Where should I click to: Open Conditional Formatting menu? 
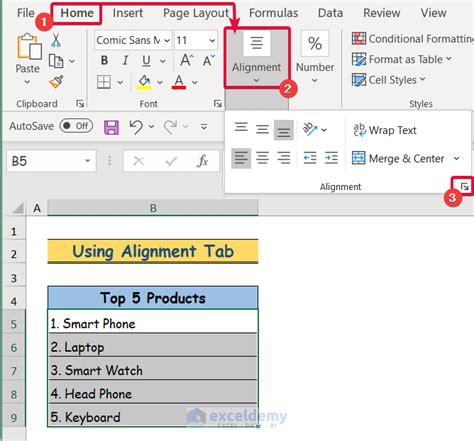click(x=413, y=39)
